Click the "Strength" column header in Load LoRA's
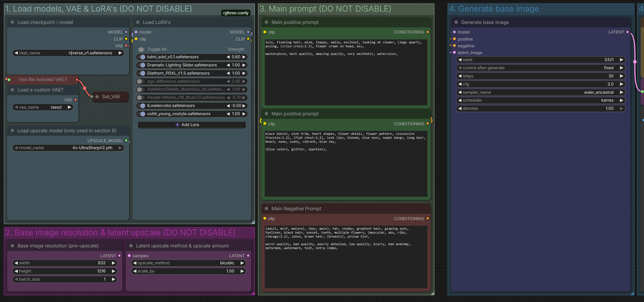 click(x=236, y=49)
